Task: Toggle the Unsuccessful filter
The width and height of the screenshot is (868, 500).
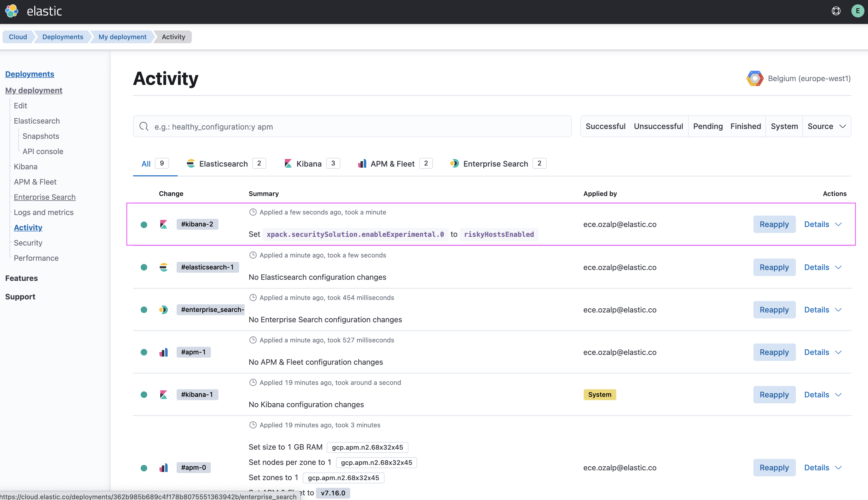Action: 658,126
